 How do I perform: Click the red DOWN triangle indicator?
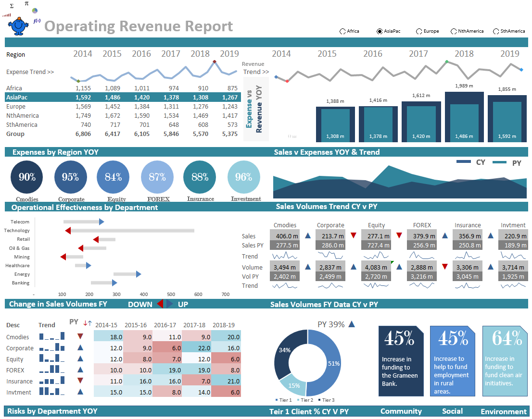(x=161, y=304)
